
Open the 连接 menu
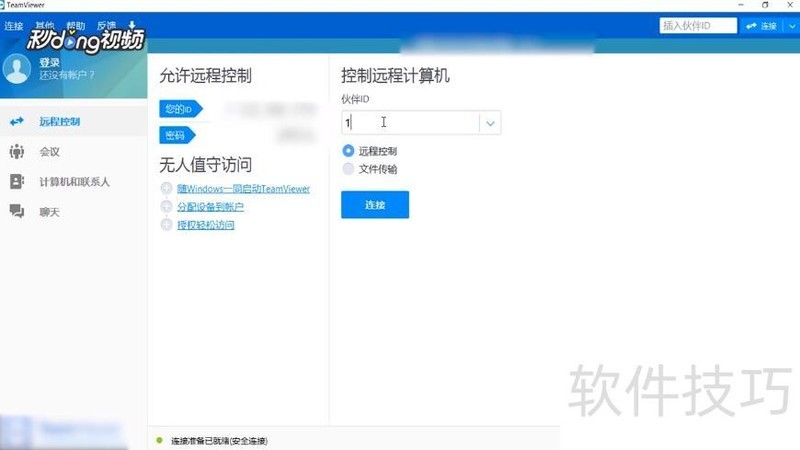[14, 26]
